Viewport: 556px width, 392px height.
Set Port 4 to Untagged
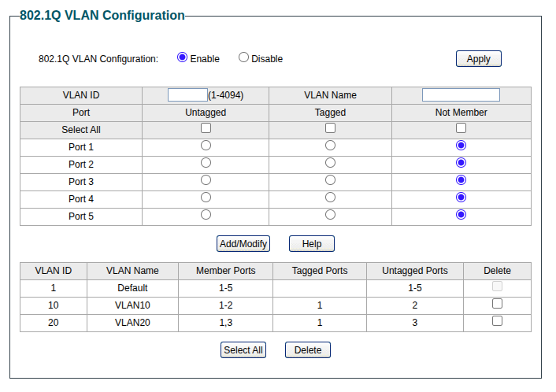(x=206, y=198)
